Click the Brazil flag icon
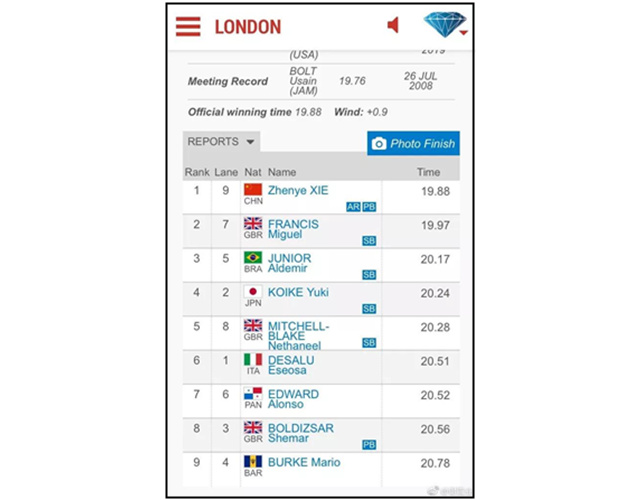The width and height of the screenshot is (640, 500). tap(253, 258)
